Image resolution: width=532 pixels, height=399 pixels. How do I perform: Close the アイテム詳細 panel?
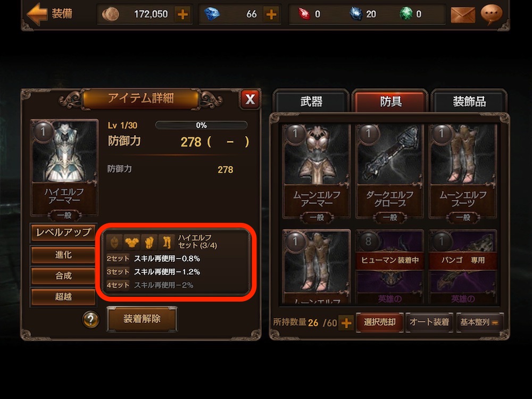250,99
